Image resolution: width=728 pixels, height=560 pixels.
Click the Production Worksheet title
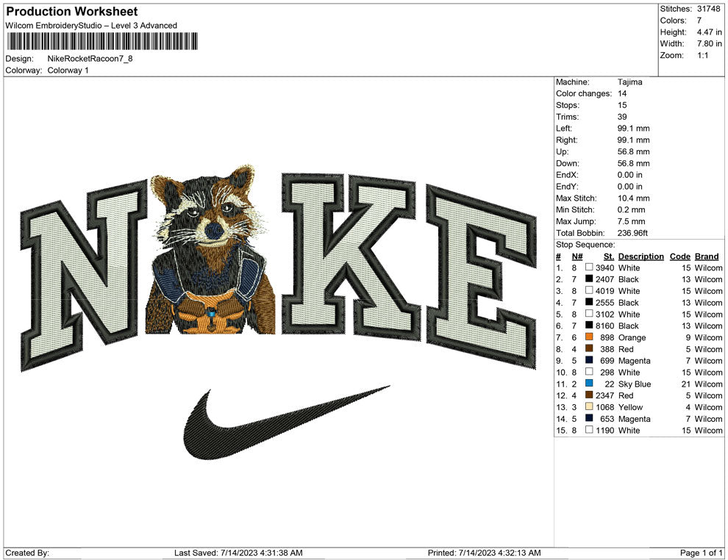(72, 12)
